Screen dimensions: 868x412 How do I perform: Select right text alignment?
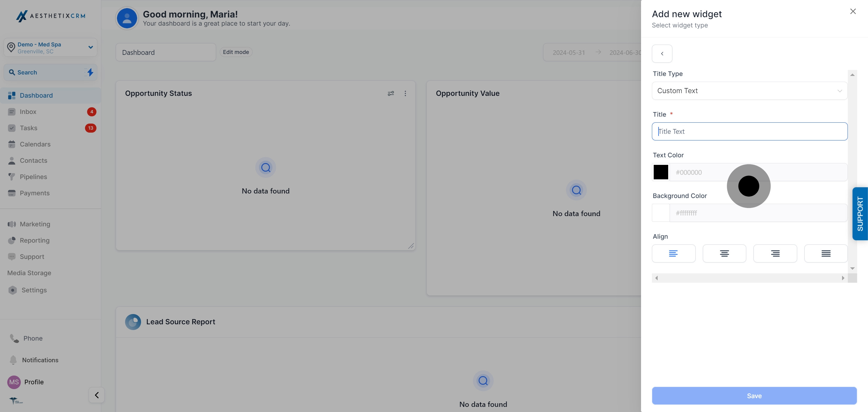click(775, 253)
